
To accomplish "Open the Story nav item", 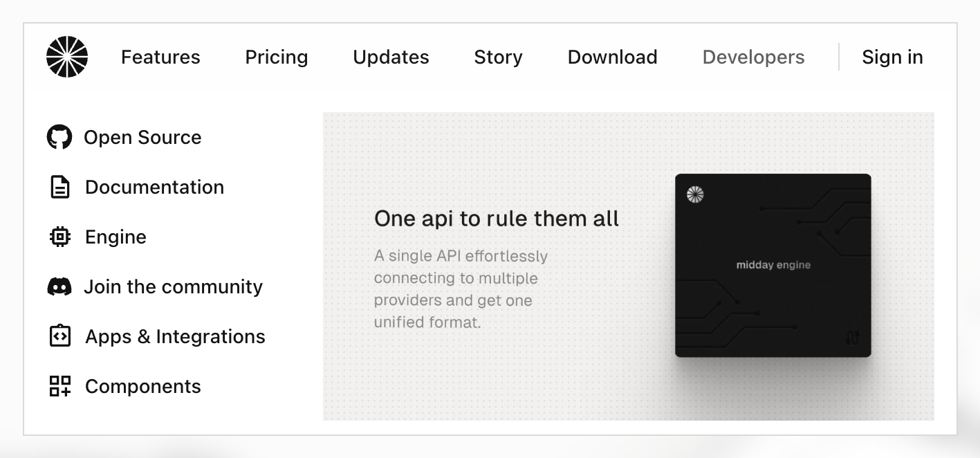I will [x=498, y=57].
